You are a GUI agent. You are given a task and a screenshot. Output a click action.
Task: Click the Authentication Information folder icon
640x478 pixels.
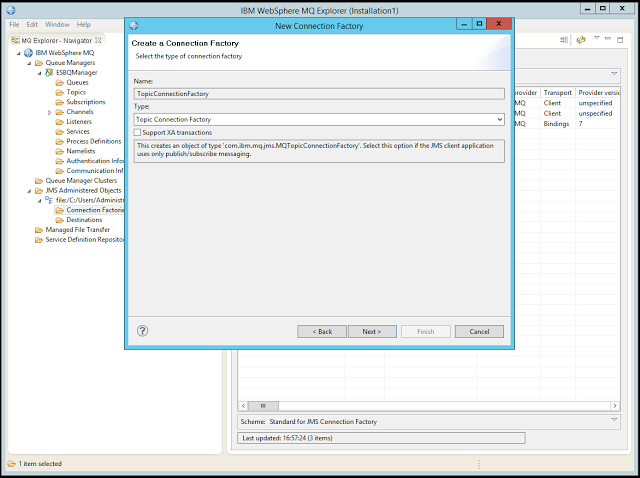coord(60,161)
